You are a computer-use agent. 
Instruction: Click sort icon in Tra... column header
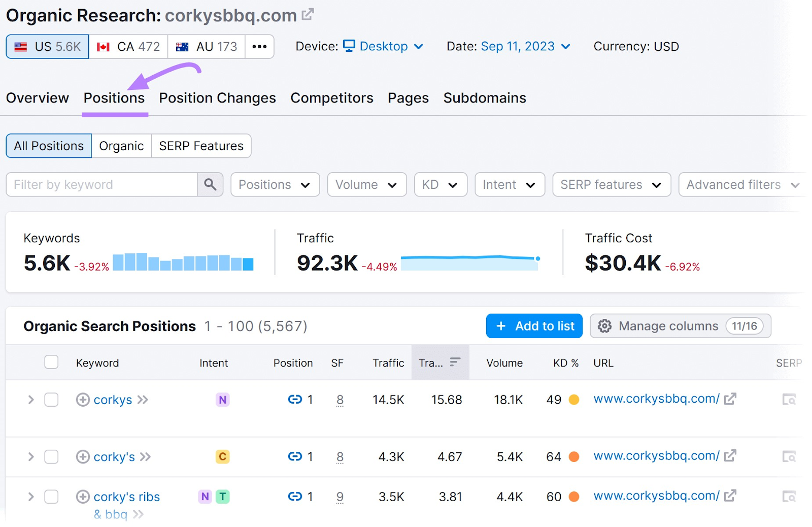[455, 361]
